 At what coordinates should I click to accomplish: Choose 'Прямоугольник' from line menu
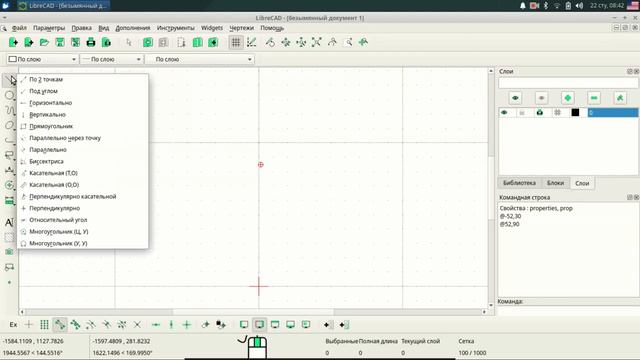pyautogui.click(x=83, y=127)
